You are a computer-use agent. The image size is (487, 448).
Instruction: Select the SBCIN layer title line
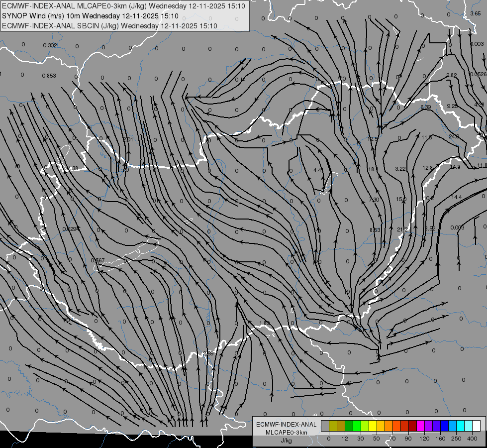109,26
